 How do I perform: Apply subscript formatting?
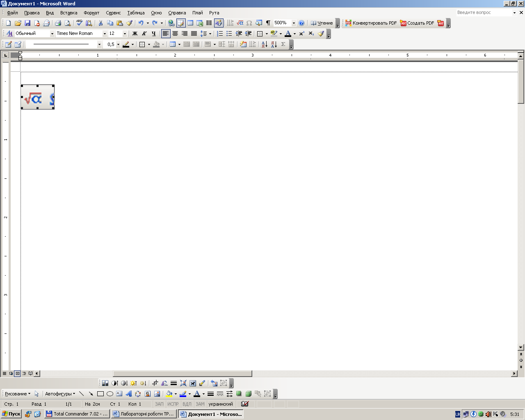click(311, 34)
